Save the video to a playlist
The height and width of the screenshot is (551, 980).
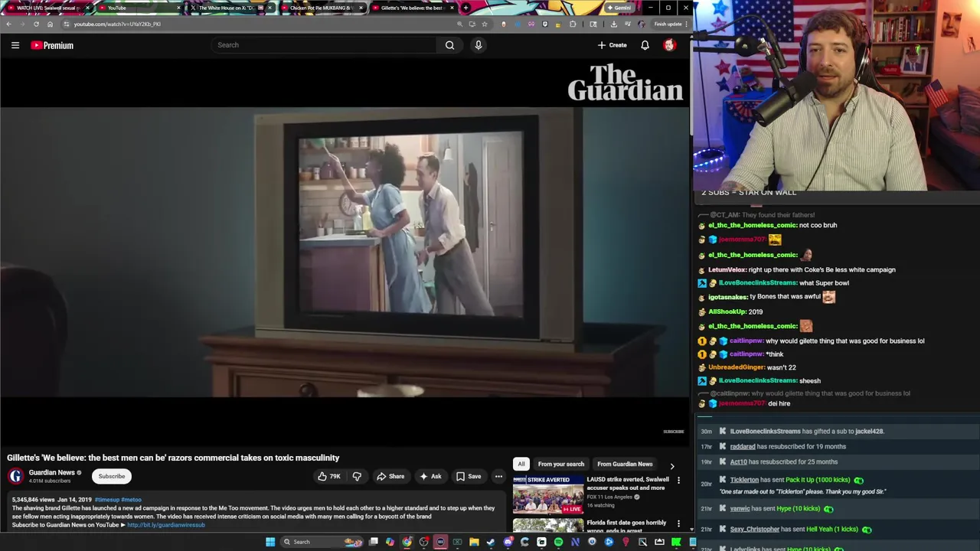[x=469, y=476]
